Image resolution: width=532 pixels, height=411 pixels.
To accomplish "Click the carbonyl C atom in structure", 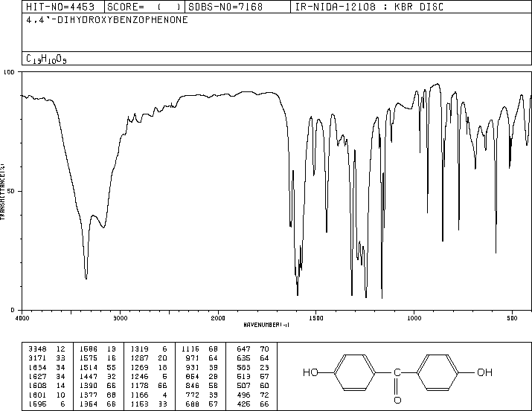I will [x=397, y=372].
